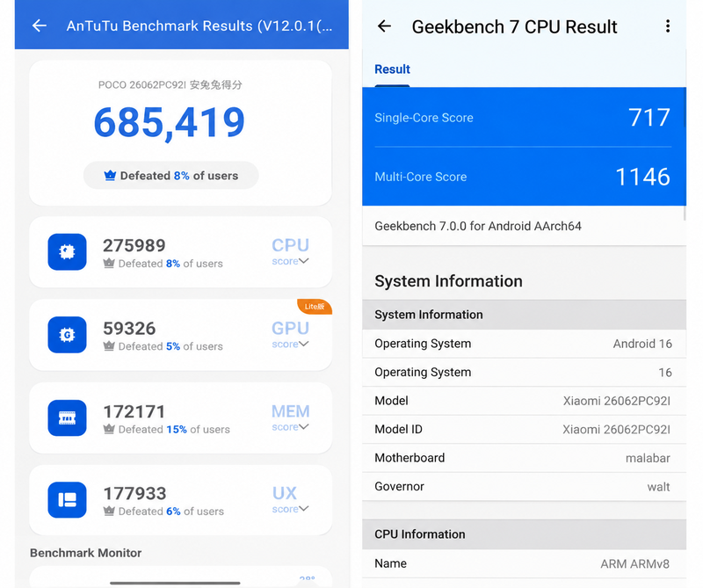Image resolution: width=703 pixels, height=588 pixels.
Task: Select the single-core value 717
Action: pos(649,118)
